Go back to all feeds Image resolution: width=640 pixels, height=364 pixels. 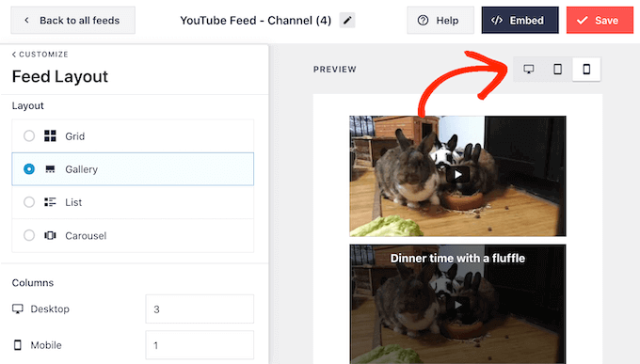pyautogui.click(x=73, y=21)
